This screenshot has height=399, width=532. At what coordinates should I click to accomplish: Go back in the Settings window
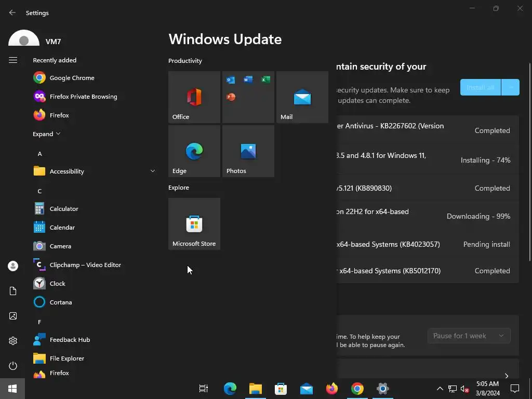[x=12, y=12]
